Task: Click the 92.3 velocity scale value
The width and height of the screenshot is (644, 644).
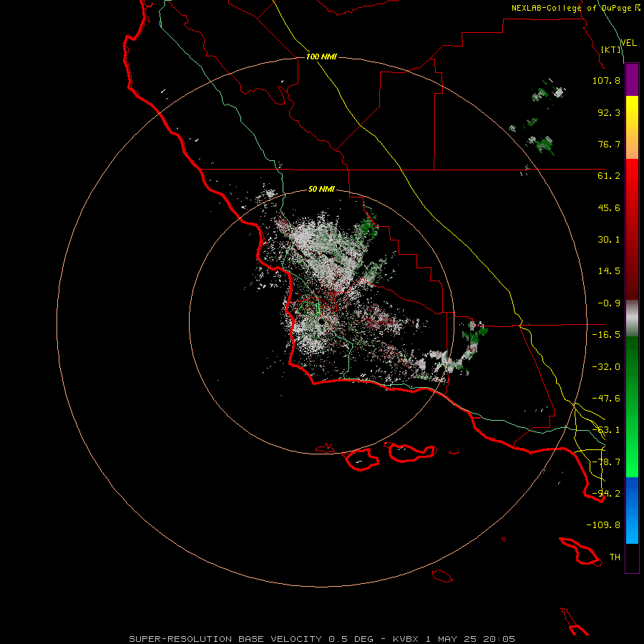Action: point(609,112)
